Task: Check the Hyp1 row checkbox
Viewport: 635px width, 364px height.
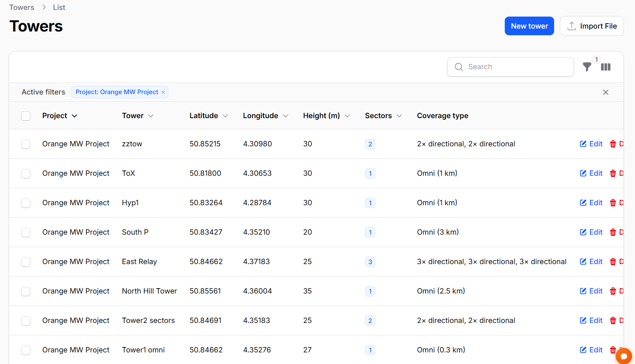Action: click(26, 203)
